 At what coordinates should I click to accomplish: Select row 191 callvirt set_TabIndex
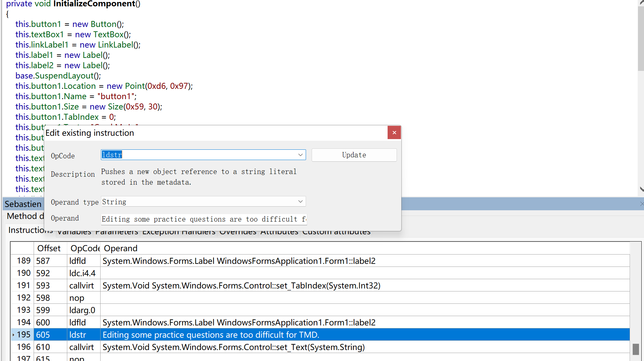320,285
